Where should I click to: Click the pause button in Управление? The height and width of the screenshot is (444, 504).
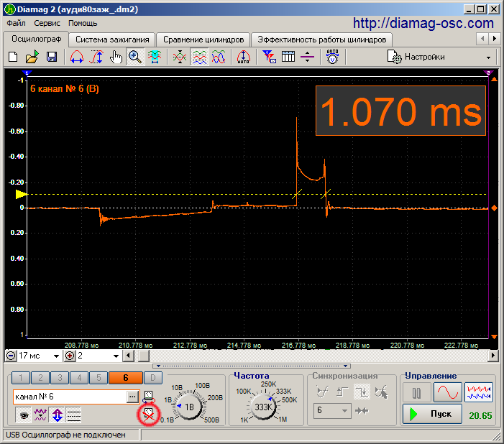pos(416,392)
